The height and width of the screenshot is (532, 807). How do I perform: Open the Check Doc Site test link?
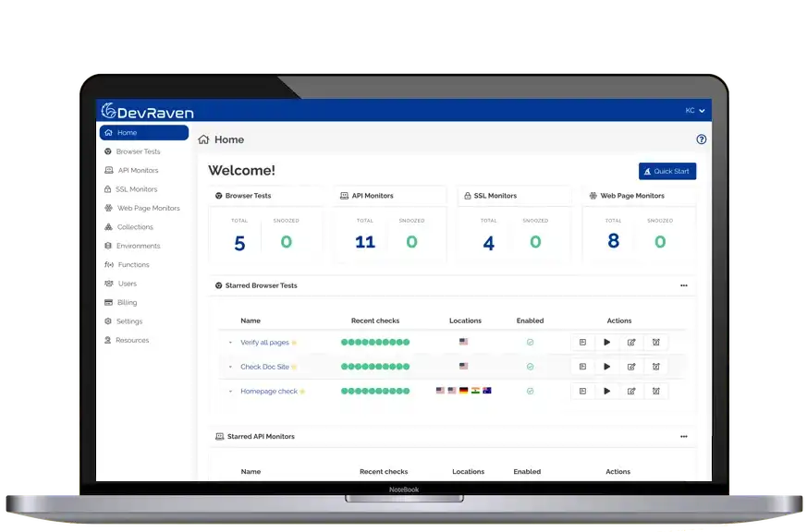coord(266,366)
